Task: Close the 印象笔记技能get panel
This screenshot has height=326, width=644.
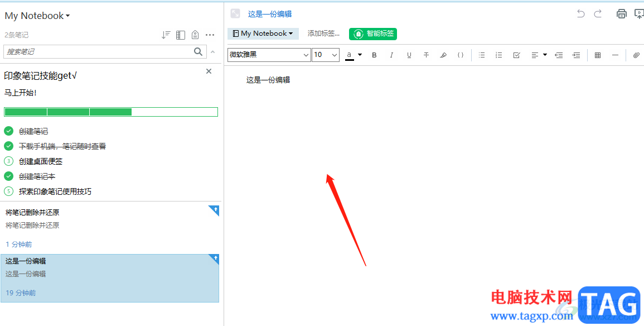Action: pos(209,71)
